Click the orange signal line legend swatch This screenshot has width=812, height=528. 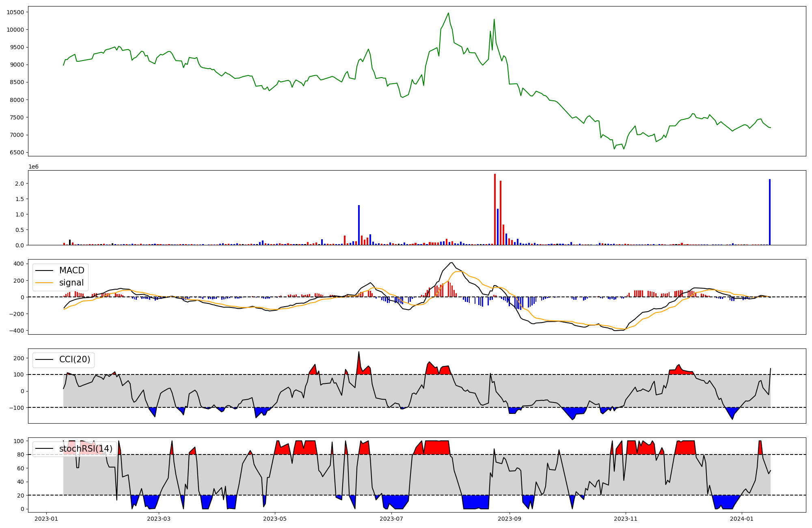point(44,283)
